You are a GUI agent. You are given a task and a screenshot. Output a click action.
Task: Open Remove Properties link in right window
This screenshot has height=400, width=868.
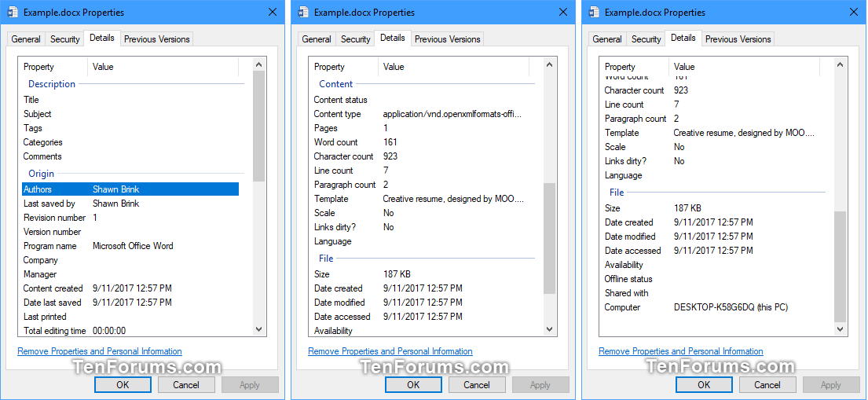coord(681,351)
